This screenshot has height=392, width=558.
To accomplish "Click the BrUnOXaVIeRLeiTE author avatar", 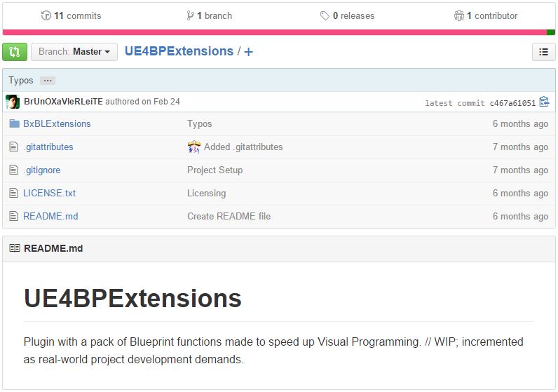I will coord(13,102).
